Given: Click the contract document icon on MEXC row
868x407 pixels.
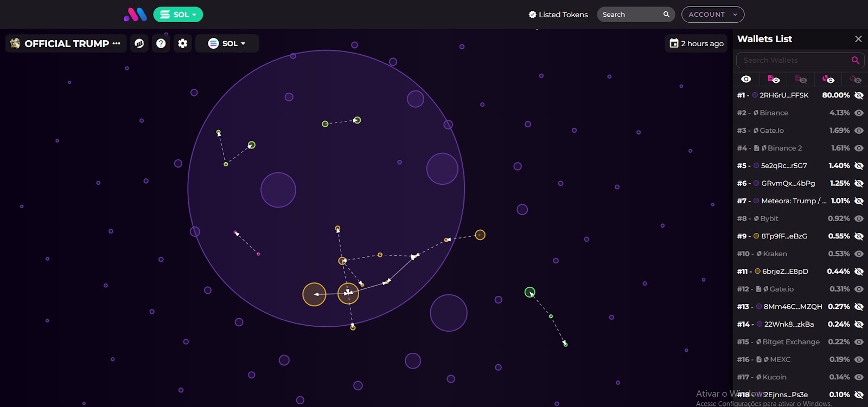Looking at the screenshot, I should [759, 359].
